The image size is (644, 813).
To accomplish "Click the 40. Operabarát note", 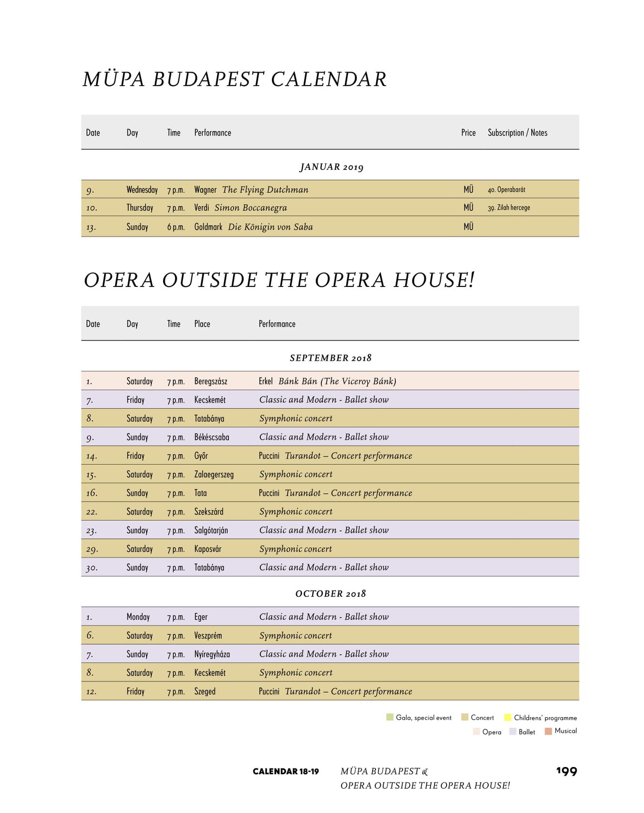I will [507, 190].
